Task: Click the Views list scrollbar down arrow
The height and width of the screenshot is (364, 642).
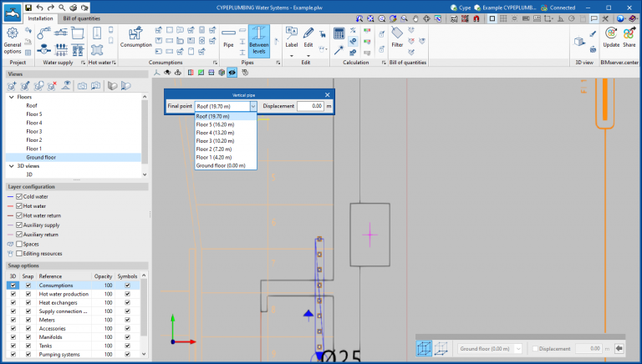Action: [145, 174]
